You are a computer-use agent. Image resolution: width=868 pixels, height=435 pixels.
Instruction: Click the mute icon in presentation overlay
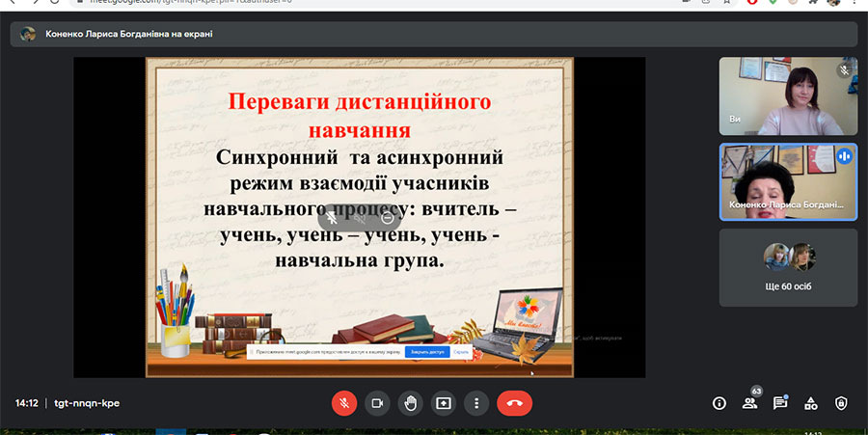(360, 219)
